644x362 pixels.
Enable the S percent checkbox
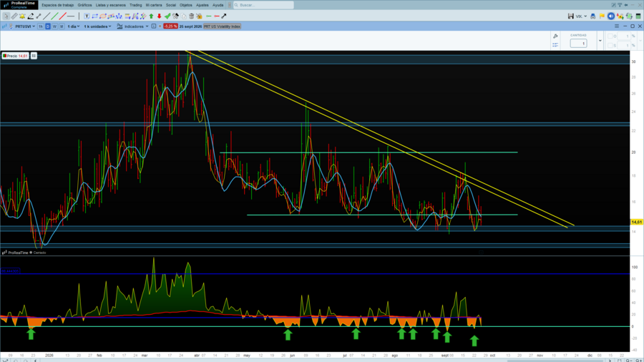610,45
